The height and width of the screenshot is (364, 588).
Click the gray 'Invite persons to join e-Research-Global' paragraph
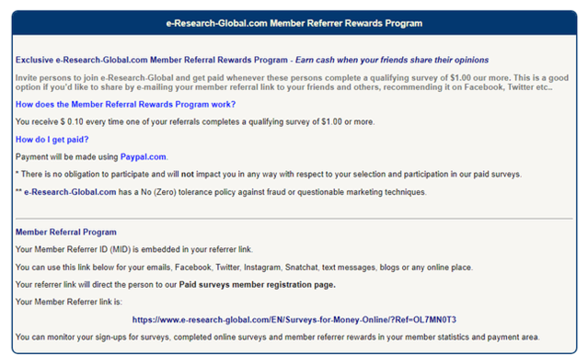[x=292, y=83]
